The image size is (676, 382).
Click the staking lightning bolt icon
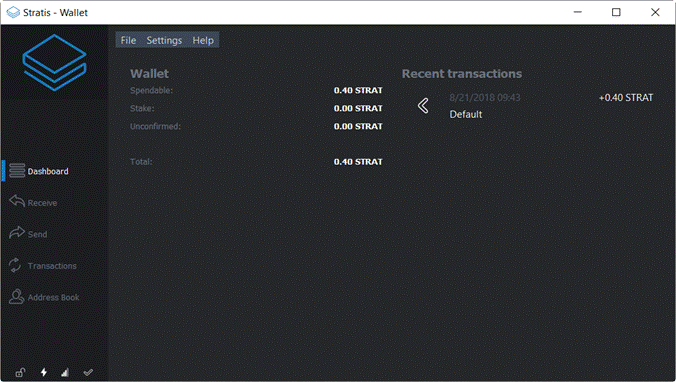[x=44, y=372]
